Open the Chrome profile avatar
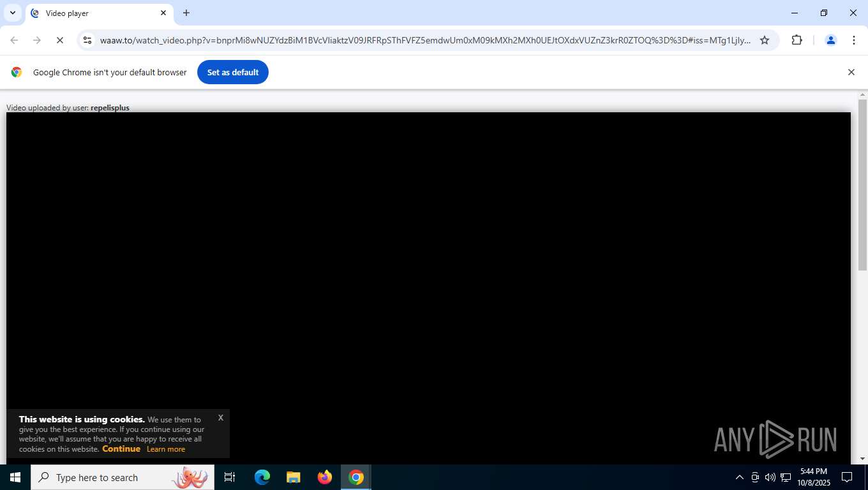Viewport: 868px width, 490px height. 831,40
